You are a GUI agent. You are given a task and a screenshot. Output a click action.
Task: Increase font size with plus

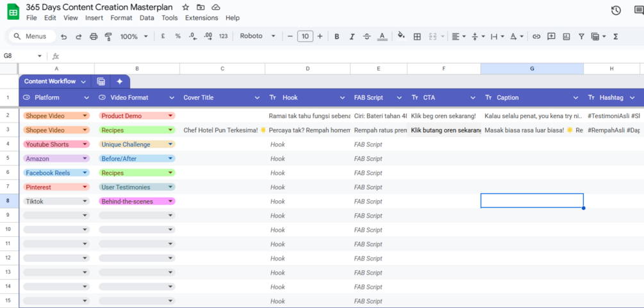[320, 37]
